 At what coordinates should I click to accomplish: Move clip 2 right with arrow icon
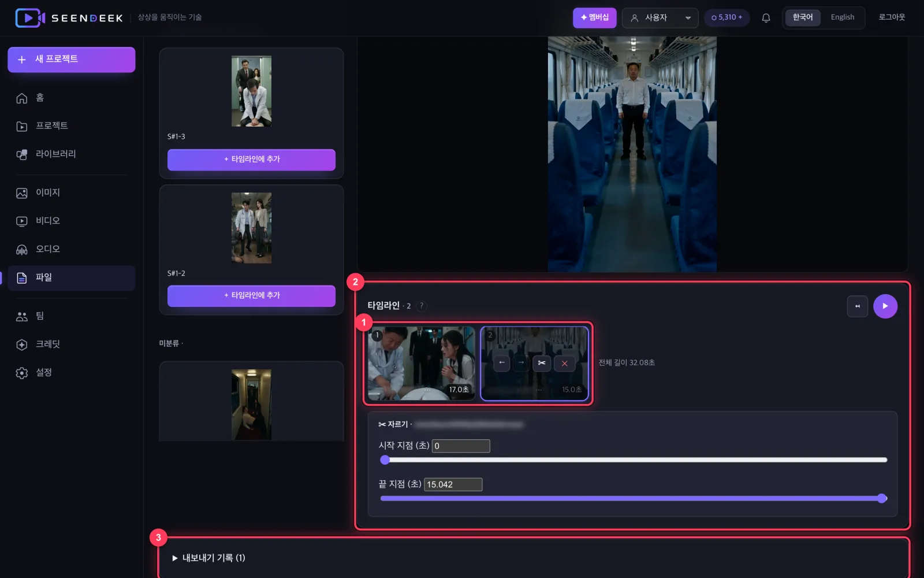(x=521, y=363)
